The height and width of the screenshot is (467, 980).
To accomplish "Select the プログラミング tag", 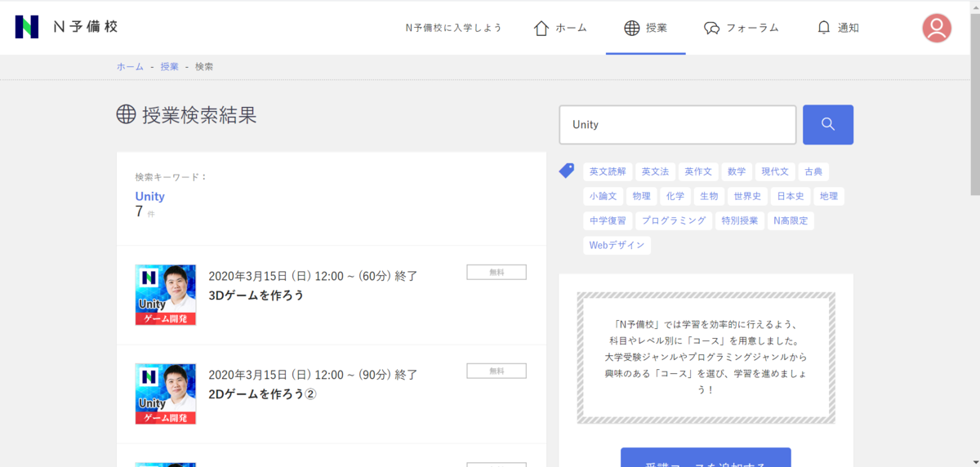I will pos(674,220).
